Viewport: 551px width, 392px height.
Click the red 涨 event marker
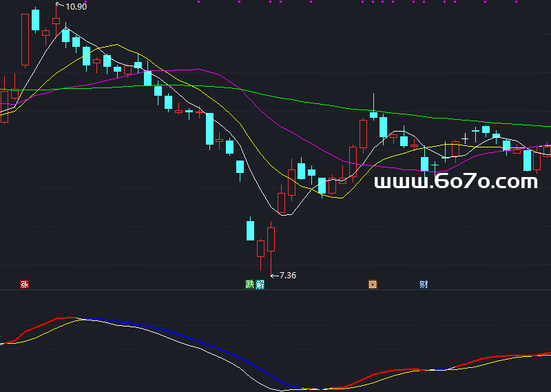click(25, 285)
